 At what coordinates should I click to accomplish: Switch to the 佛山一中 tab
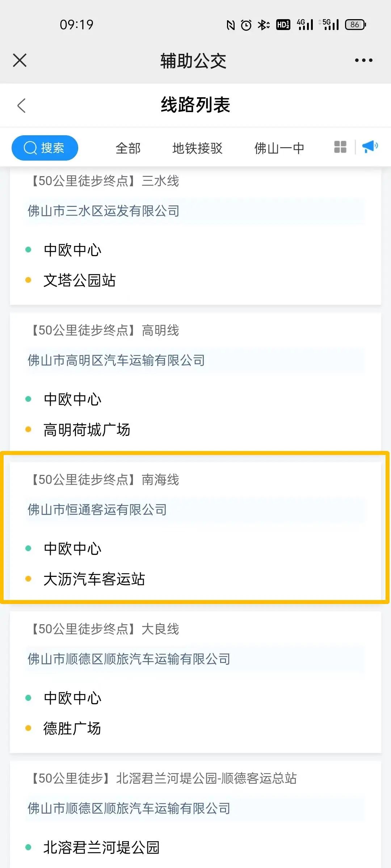click(279, 148)
